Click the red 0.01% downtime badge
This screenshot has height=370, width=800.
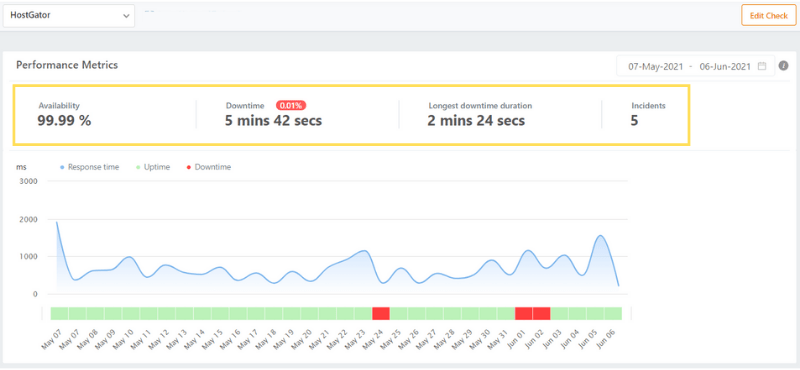[x=291, y=106]
